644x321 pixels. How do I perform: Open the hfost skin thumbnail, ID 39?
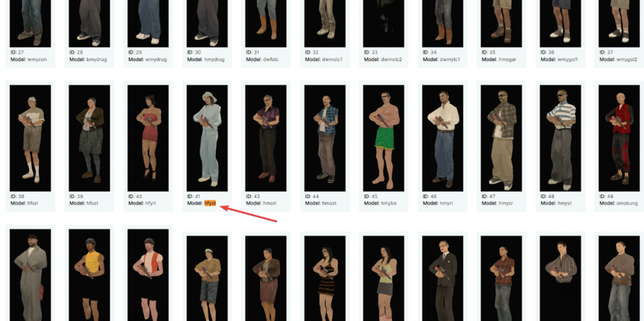click(89, 138)
